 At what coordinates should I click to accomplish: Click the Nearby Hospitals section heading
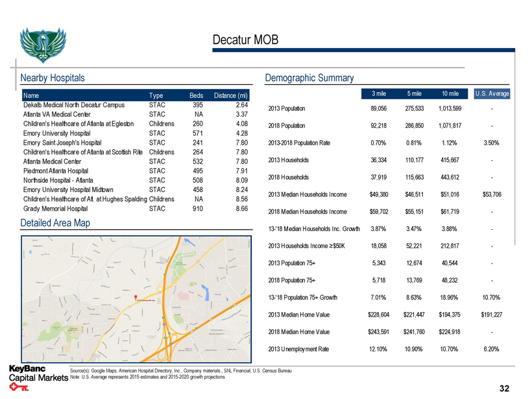click(x=53, y=78)
